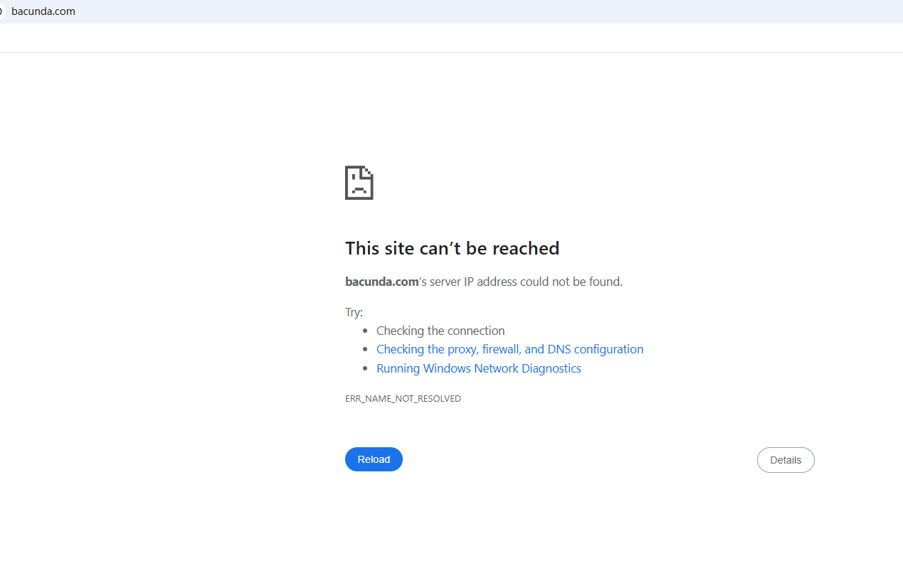Click the sad page error icon
The image size is (903, 588).
point(359,183)
